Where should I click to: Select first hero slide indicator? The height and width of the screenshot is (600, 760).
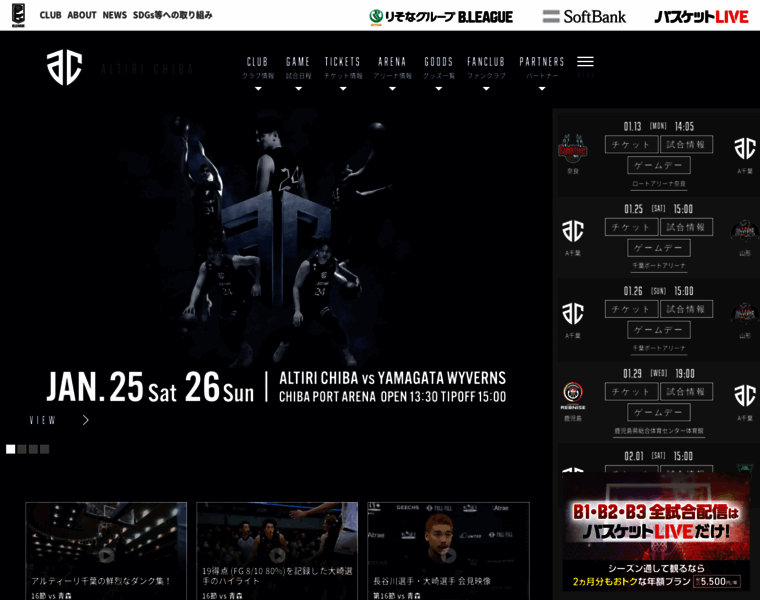click(x=10, y=449)
